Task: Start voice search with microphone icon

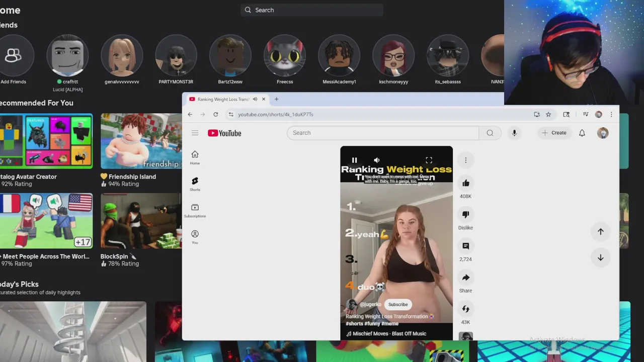Action: click(x=514, y=133)
